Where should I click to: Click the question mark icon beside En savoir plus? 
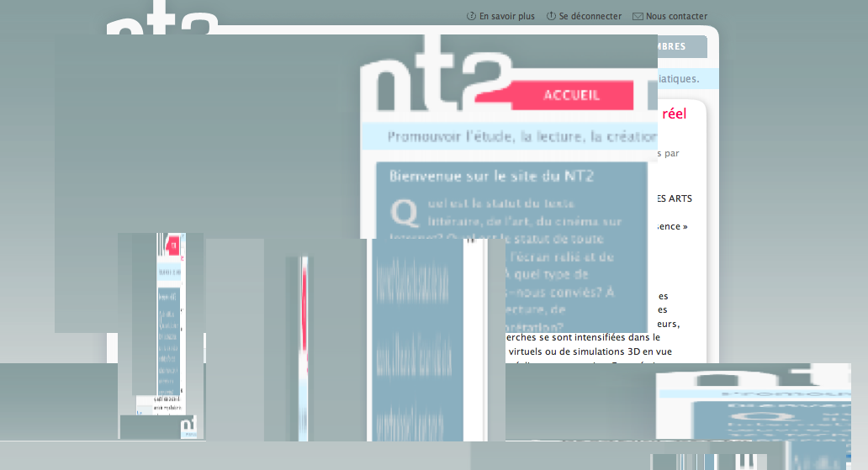tap(472, 16)
